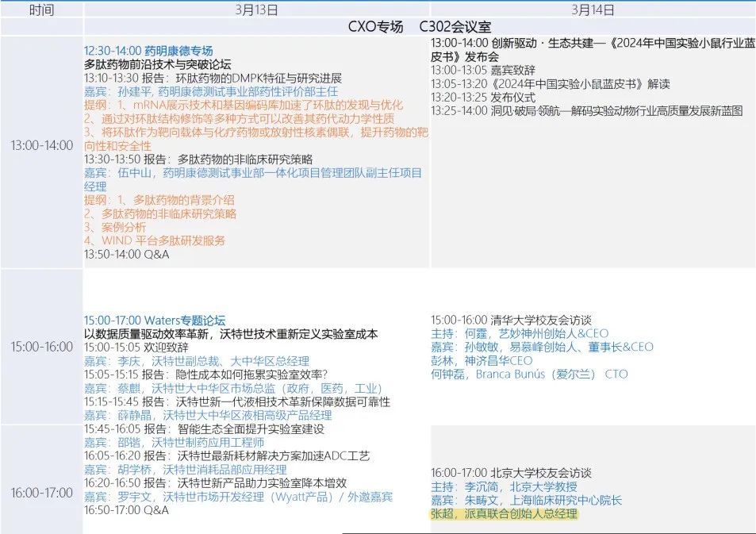Screen dimensions: 756x534
Task: Click the guest line '嘉宾：胡学桥'
Action: pyautogui.click(x=186, y=470)
